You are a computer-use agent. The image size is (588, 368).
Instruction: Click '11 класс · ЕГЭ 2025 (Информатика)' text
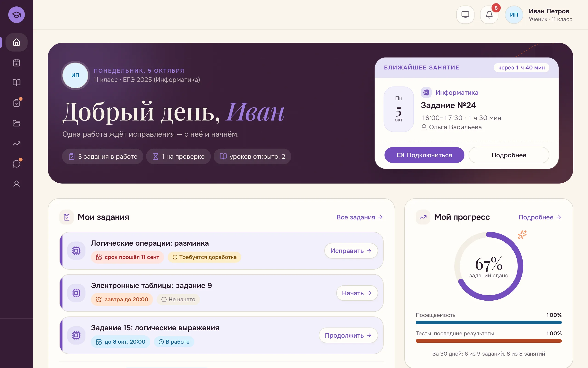pos(147,80)
